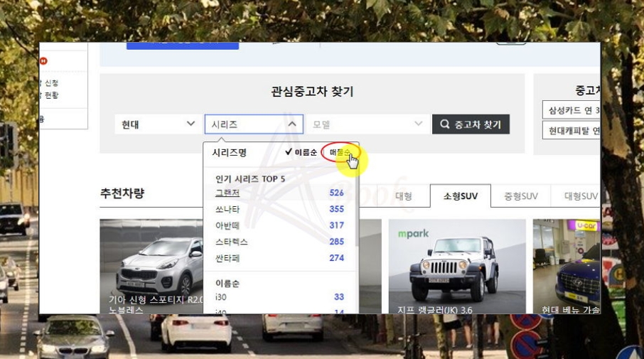
Task: Choose 그랜저 series in list
Action: click(227, 193)
